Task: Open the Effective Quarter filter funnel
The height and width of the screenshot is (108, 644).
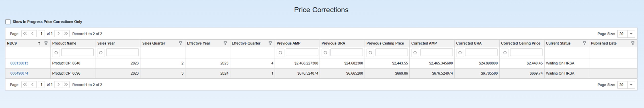Action: coord(270,43)
